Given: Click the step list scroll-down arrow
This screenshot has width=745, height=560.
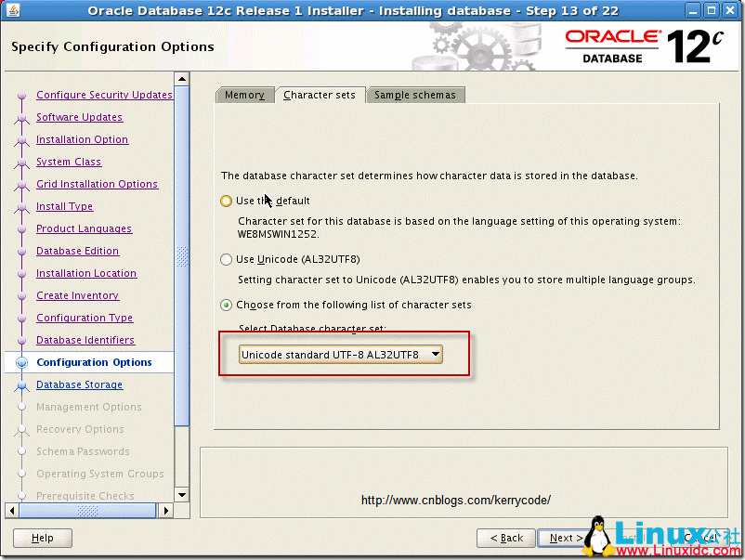Looking at the screenshot, I should tap(182, 494).
